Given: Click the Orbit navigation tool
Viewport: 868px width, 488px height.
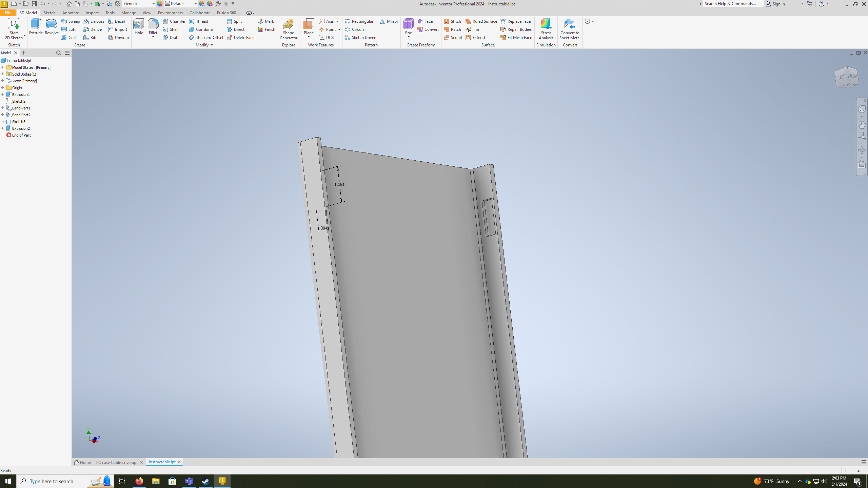Looking at the screenshot, I should tap(862, 150).
